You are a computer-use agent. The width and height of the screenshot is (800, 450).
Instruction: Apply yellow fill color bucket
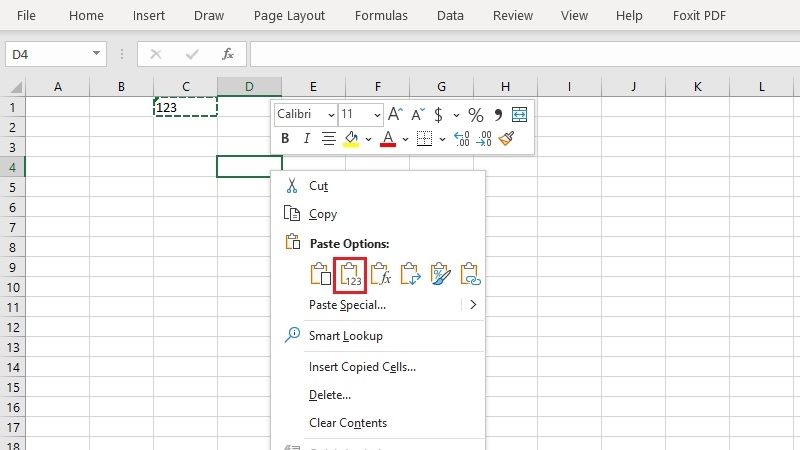point(351,139)
